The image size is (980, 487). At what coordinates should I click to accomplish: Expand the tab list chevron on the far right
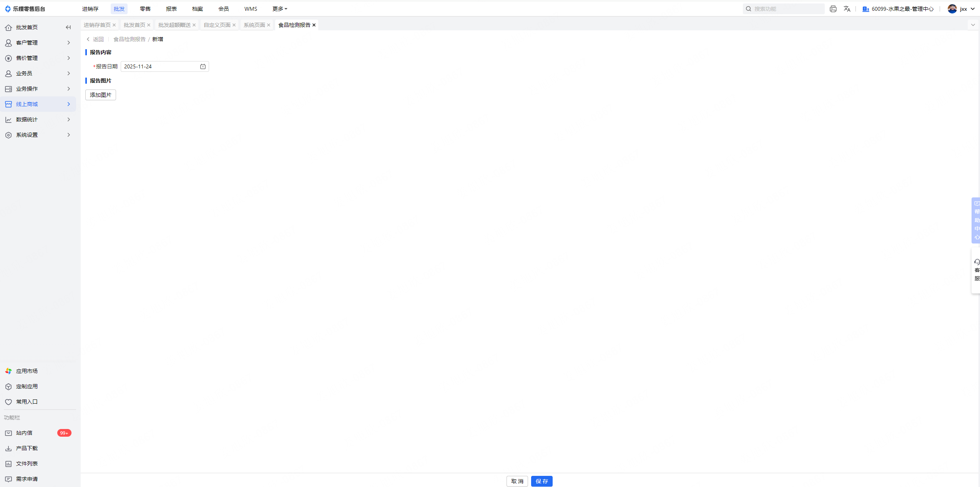(x=973, y=25)
